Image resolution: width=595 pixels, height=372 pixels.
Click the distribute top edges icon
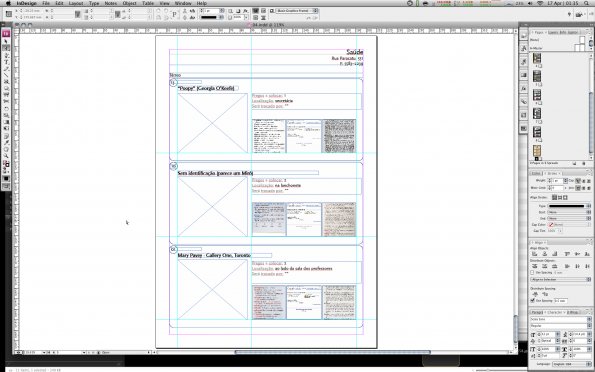pos(535,266)
